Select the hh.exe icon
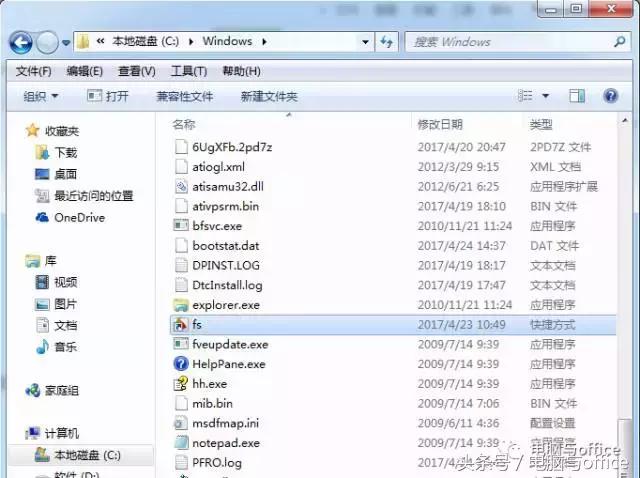The image size is (640, 478). [x=181, y=384]
